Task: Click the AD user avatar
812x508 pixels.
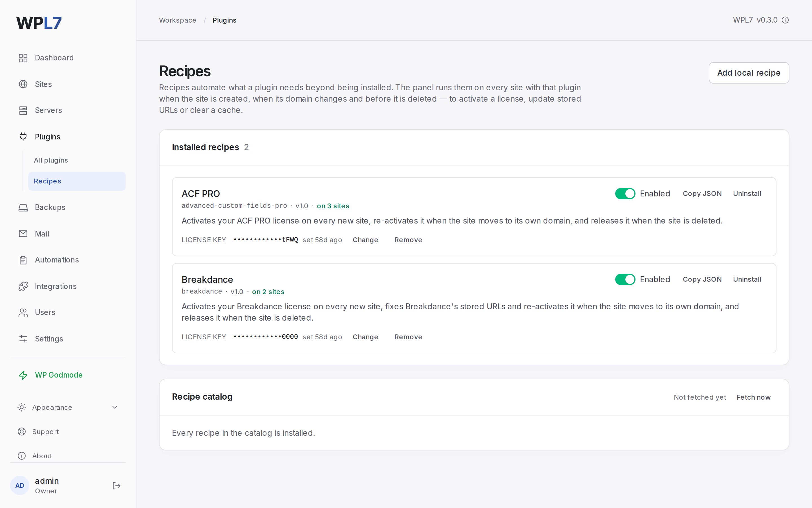Action: 20,485
